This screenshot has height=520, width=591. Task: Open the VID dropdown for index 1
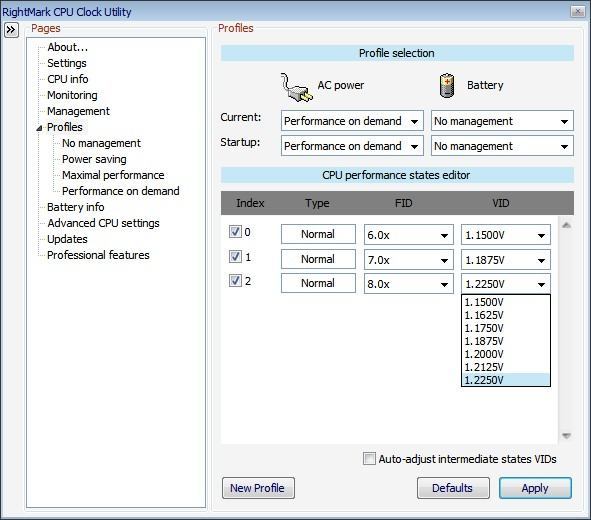[505, 260]
